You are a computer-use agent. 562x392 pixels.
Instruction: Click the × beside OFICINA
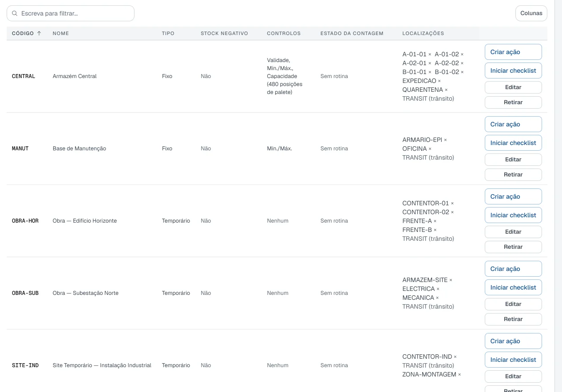pyautogui.click(x=430, y=149)
